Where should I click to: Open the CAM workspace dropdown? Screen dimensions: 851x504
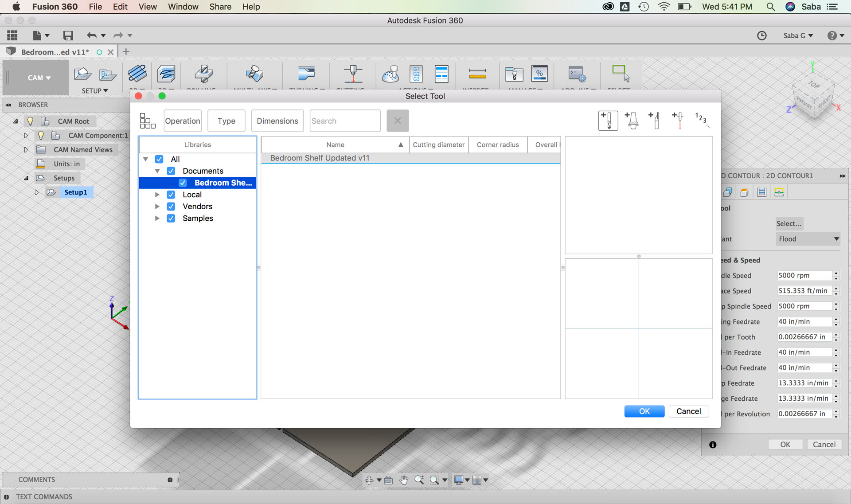point(39,78)
